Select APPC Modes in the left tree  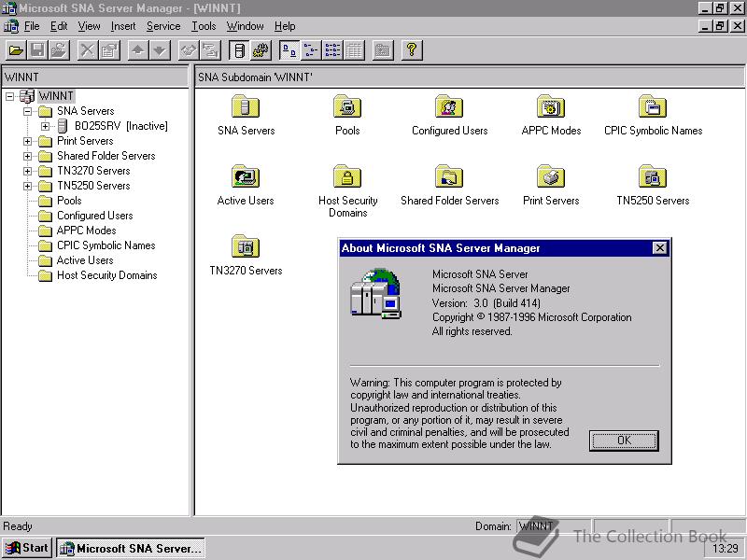86,231
